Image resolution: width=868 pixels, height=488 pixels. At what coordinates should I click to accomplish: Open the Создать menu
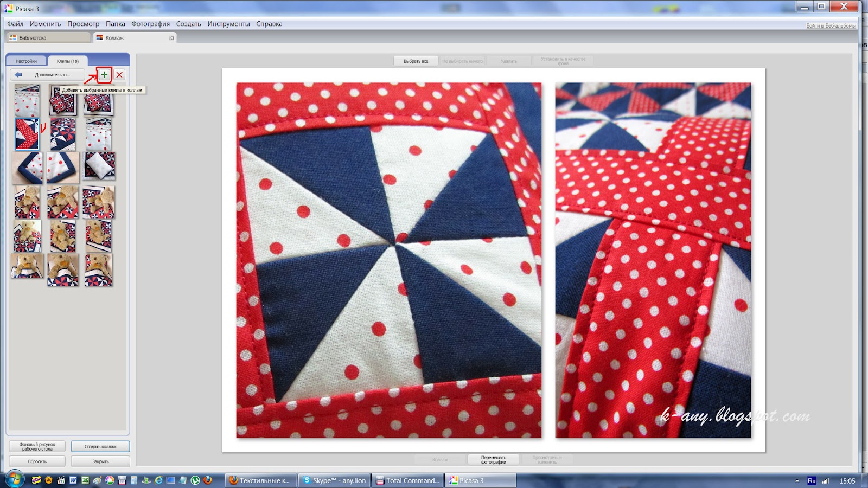(189, 24)
